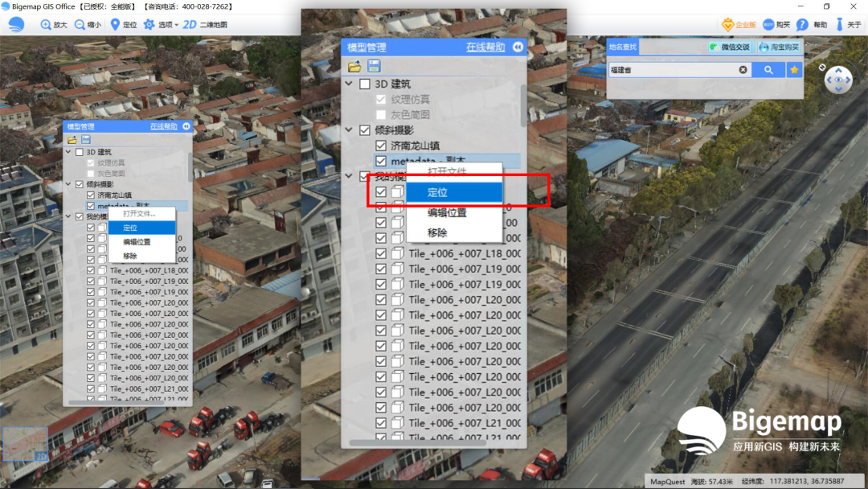
Task: Uncheck 我的模 group checkbox in small left panel
Action: point(80,216)
